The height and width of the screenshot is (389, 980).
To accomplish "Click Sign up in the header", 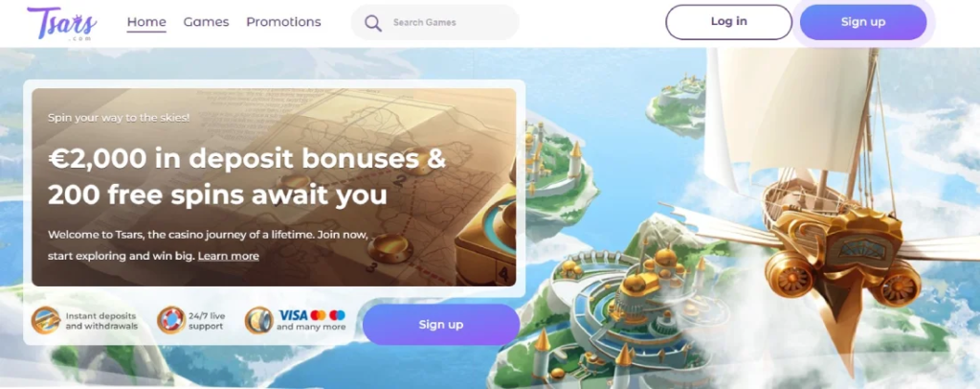I will [x=863, y=22].
